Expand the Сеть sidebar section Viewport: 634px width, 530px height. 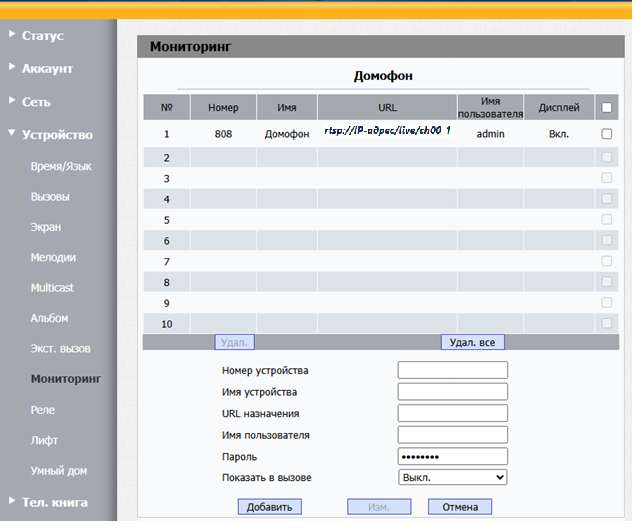pos(36,102)
